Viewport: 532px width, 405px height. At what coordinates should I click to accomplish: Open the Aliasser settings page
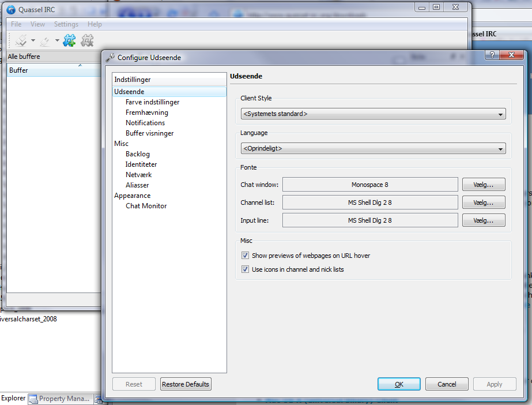pyautogui.click(x=137, y=185)
